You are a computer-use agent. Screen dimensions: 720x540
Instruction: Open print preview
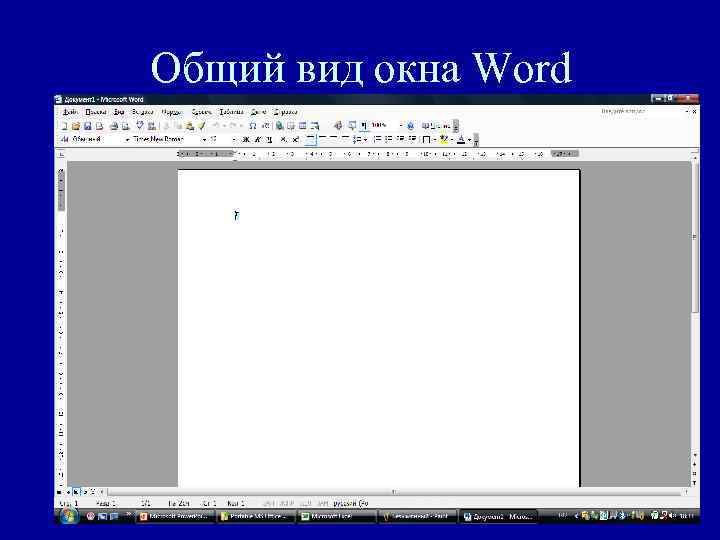125,126
